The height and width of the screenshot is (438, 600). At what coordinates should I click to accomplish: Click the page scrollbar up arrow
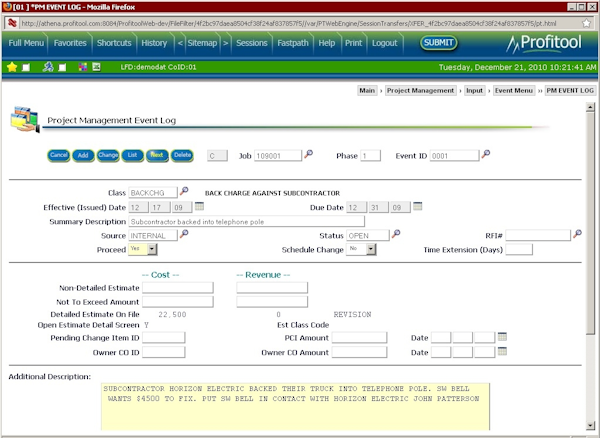point(590,107)
